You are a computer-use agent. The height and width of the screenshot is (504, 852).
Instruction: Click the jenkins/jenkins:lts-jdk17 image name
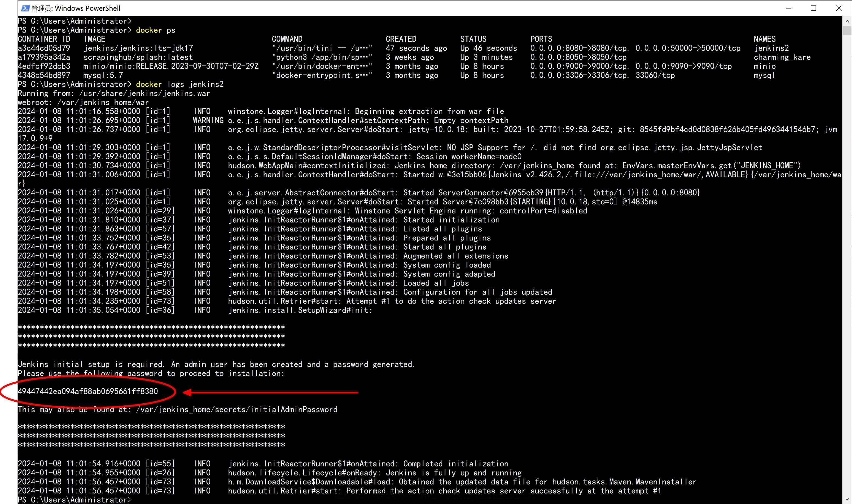click(x=139, y=48)
